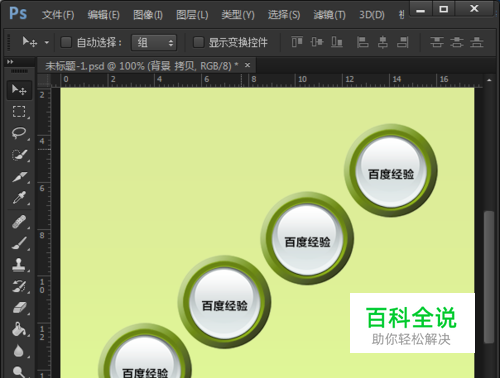The width and height of the screenshot is (500, 378).
Task: Open the 文件(F) menu
Action: point(58,15)
